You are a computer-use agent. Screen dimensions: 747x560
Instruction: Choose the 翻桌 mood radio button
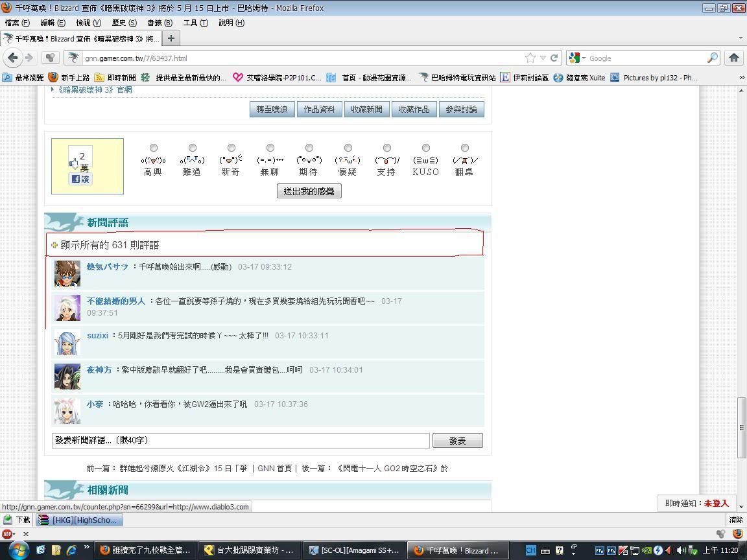coord(464,148)
